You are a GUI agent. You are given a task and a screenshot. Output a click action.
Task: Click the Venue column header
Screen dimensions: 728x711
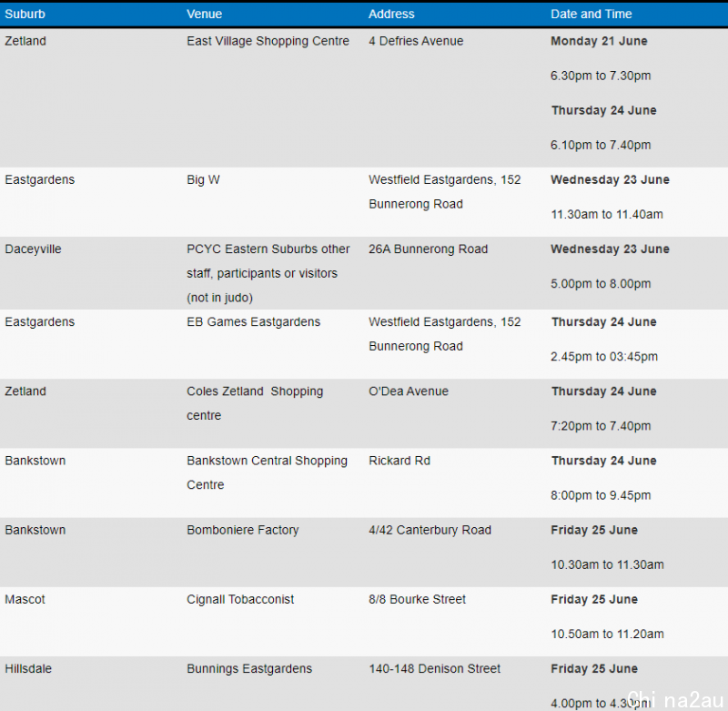pos(204,14)
